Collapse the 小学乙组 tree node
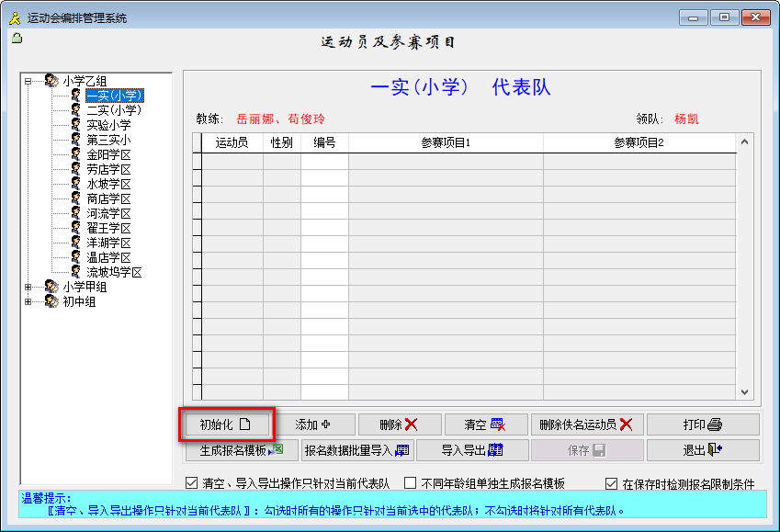The height and width of the screenshot is (532, 780). 28,81
